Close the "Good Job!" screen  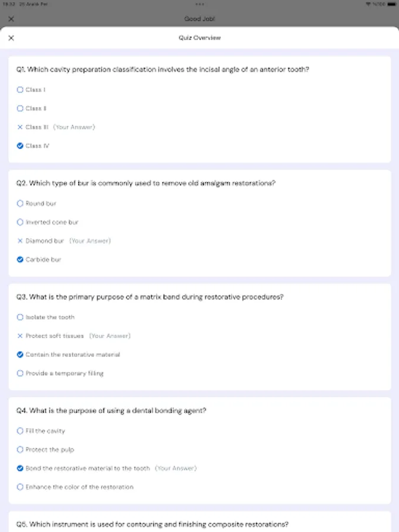(x=11, y=18)
